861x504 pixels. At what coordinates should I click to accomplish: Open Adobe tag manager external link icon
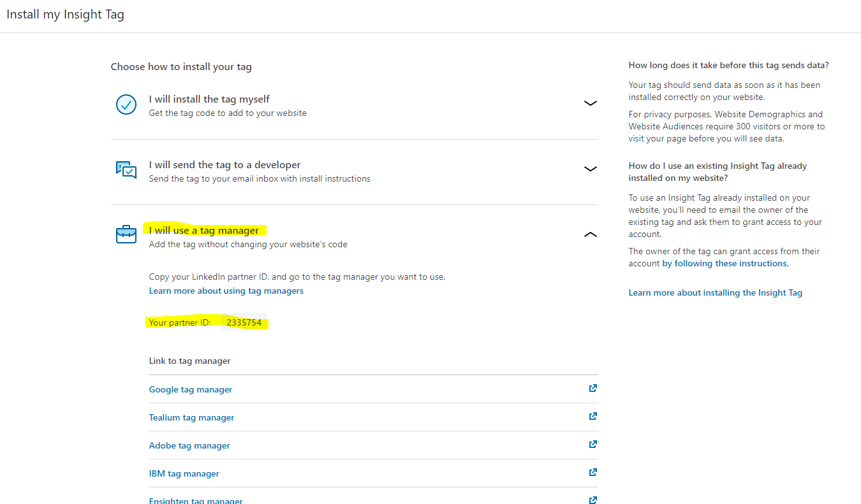click(592, 444)
